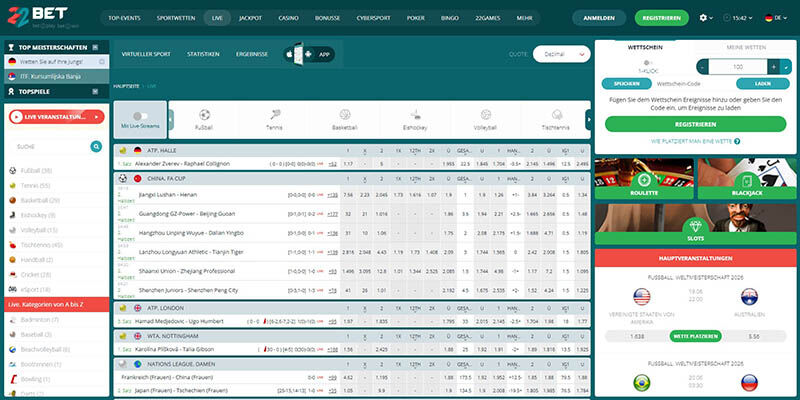Open VIRTUELLER SPORT link
The width and height of the screenshot is (800, 400).
tap(146, 54)
